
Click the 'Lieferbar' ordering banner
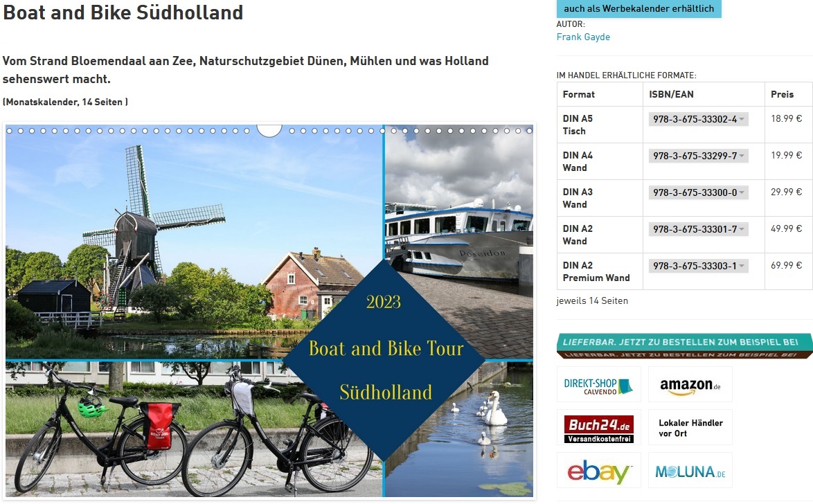tap(684, 346)
